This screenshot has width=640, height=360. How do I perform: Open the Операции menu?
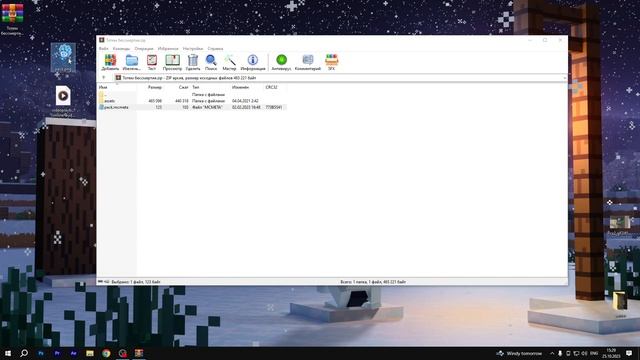(x=144, y=49)
